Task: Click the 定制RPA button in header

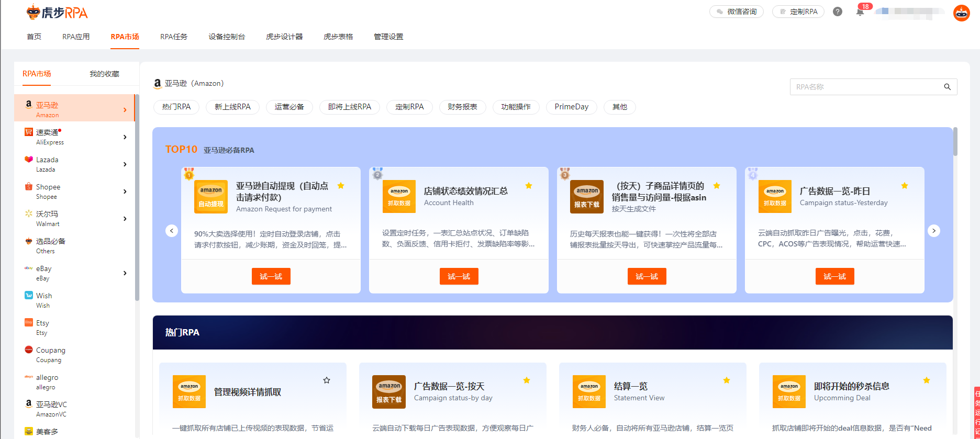Action: 798,12
